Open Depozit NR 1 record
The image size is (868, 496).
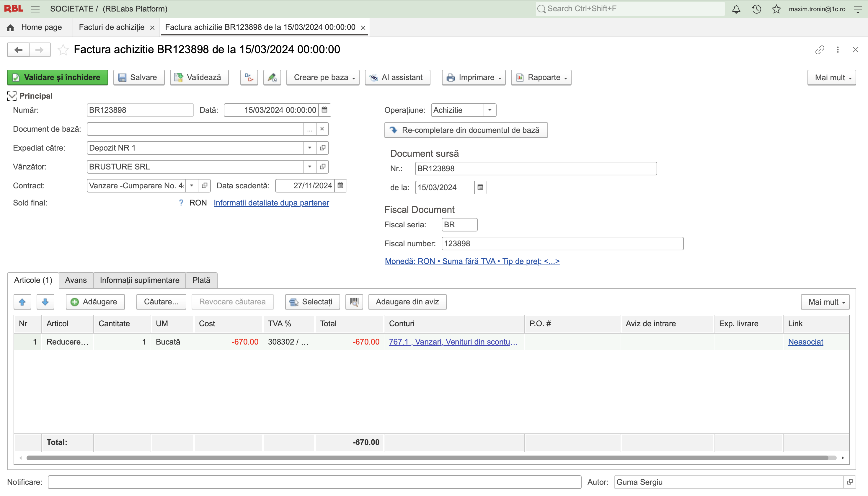[x=322, y=148]
